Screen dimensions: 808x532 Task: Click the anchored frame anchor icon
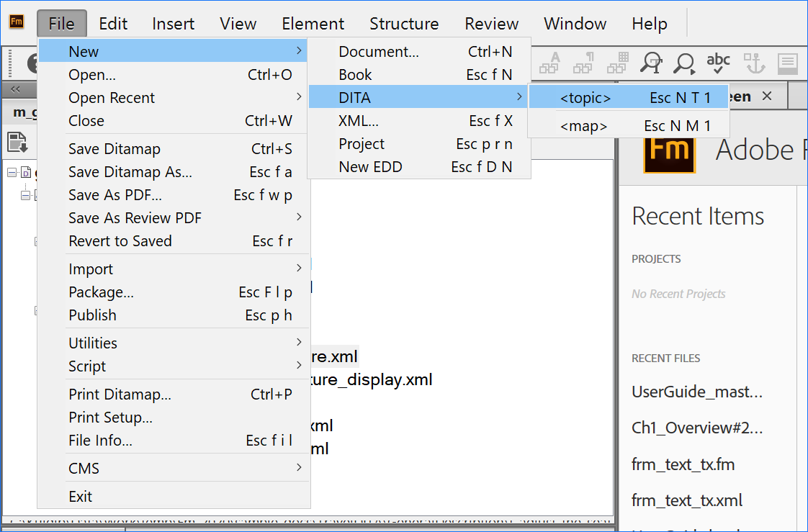[754, 63]
